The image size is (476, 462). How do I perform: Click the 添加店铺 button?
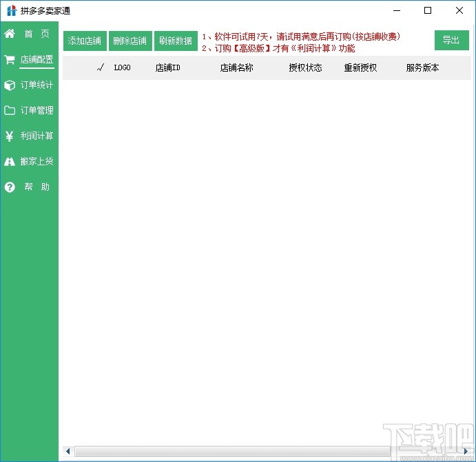pyautogui.click(x=85, y=41)
